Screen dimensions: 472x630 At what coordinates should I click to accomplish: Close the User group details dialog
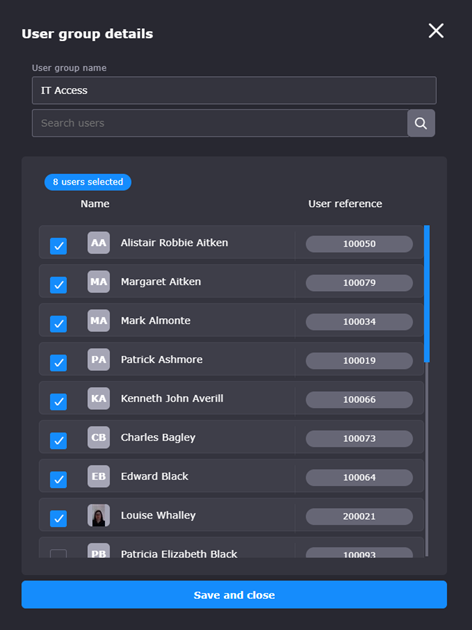coord(436,31)
